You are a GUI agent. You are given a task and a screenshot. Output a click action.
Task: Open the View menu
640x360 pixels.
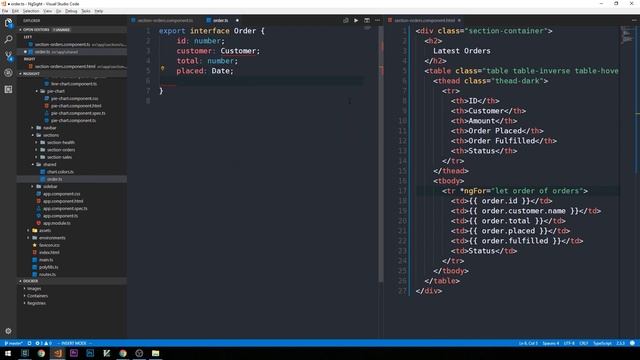tap(47, 11)
